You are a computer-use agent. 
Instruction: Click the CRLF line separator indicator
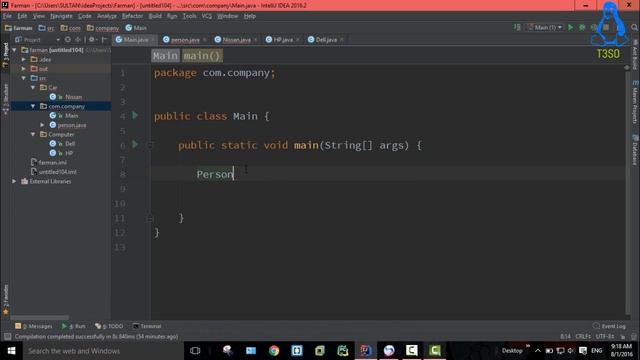tap(583, 337)
